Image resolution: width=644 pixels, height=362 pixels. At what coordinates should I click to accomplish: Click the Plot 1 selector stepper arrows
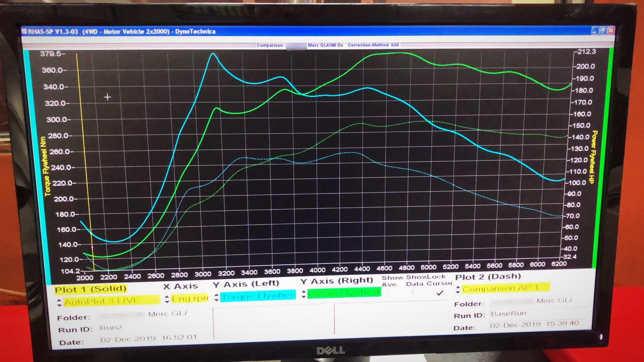click(x=59, y=302)
